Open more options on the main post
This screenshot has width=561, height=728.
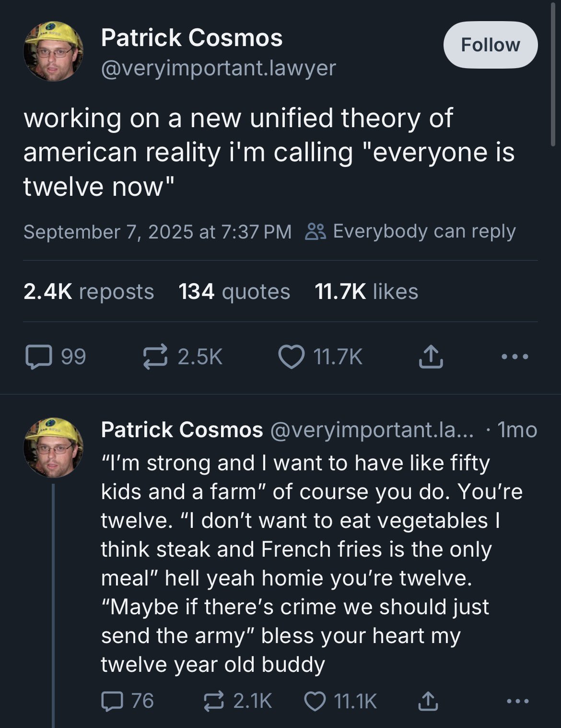click(514, 357)
